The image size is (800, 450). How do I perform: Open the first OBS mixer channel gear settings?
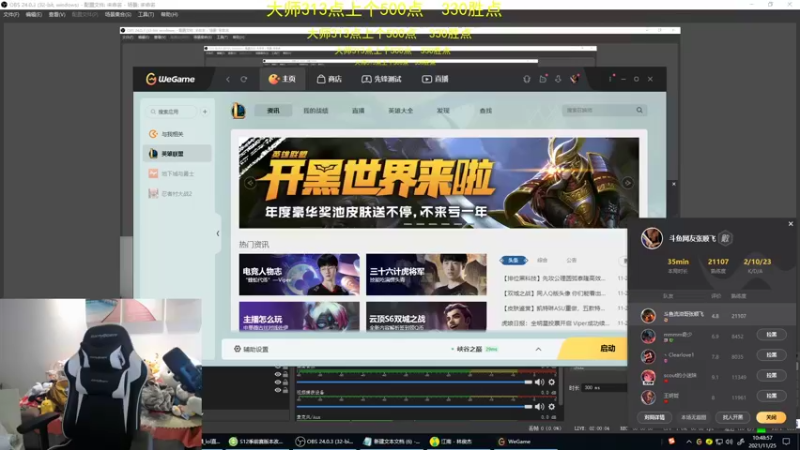pos(552,382)
